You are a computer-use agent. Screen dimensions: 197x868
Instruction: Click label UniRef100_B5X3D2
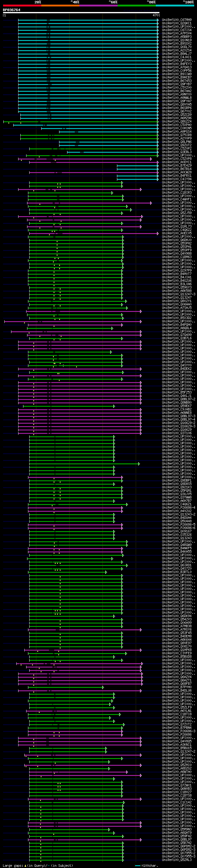177,318
